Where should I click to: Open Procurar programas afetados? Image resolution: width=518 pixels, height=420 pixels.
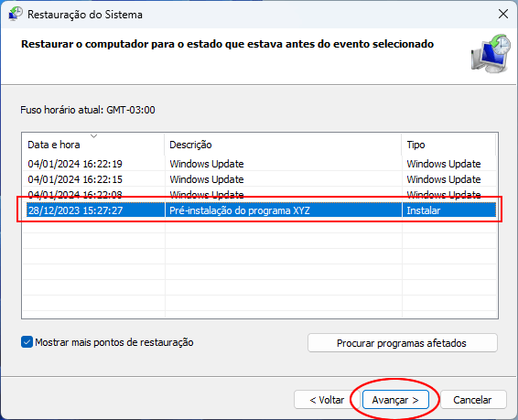[x=403, y=343]
